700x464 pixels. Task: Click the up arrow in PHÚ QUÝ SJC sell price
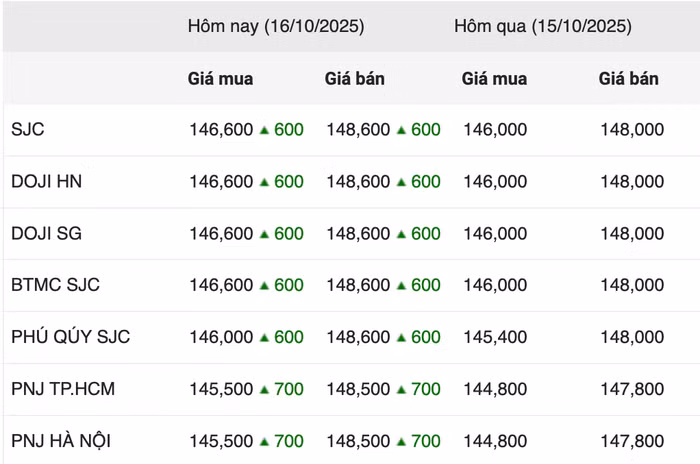point(401,338)
